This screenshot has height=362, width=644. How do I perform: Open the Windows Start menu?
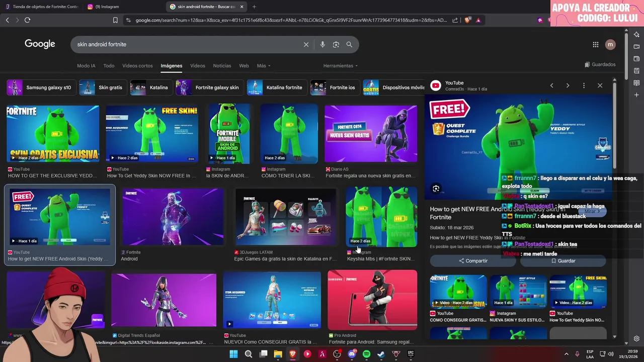(233, 354)
